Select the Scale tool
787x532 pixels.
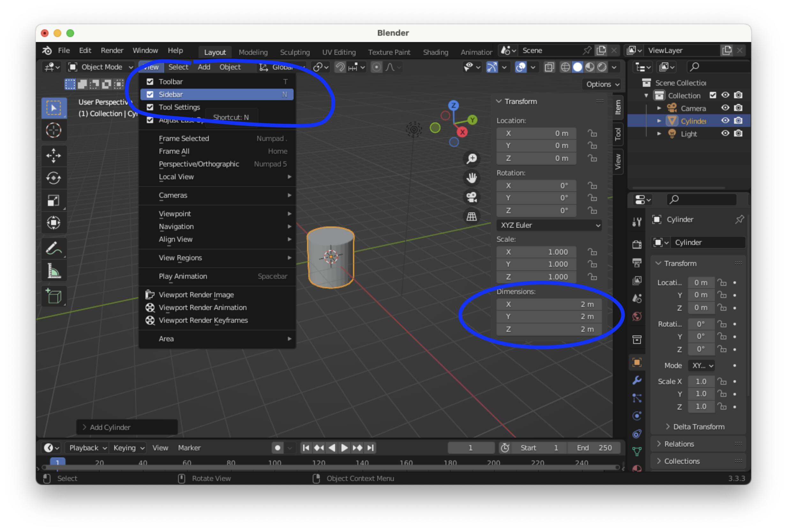click(54, 200)
